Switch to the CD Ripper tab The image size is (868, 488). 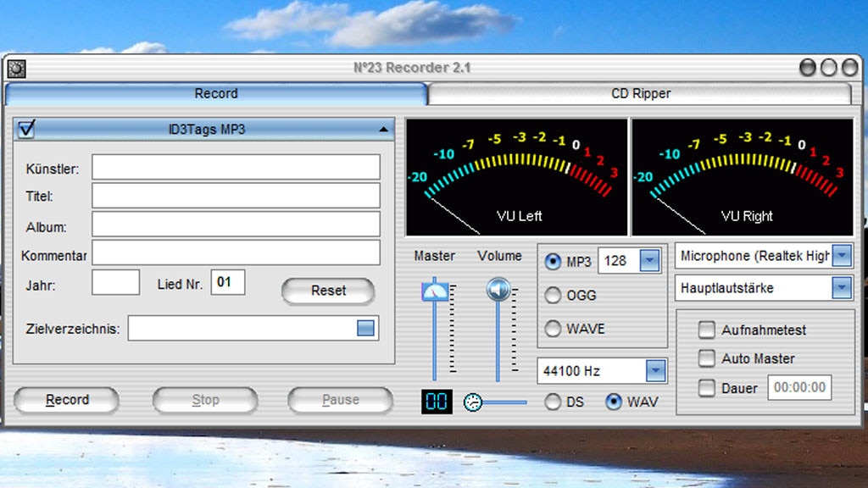(640, 93)
